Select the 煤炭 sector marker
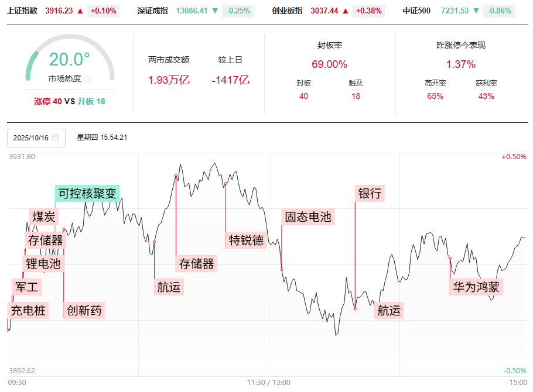Viewport: 533px width, 392px height. (44, 215)
